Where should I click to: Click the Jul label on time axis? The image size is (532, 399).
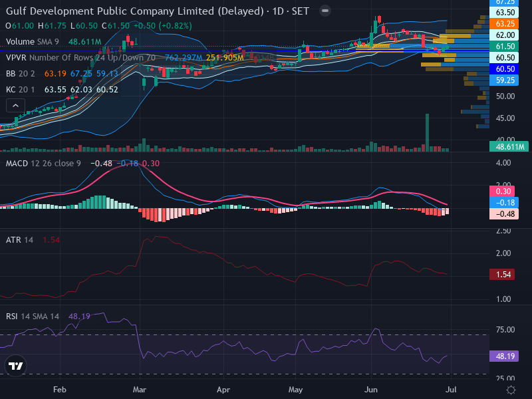[451, 390]
